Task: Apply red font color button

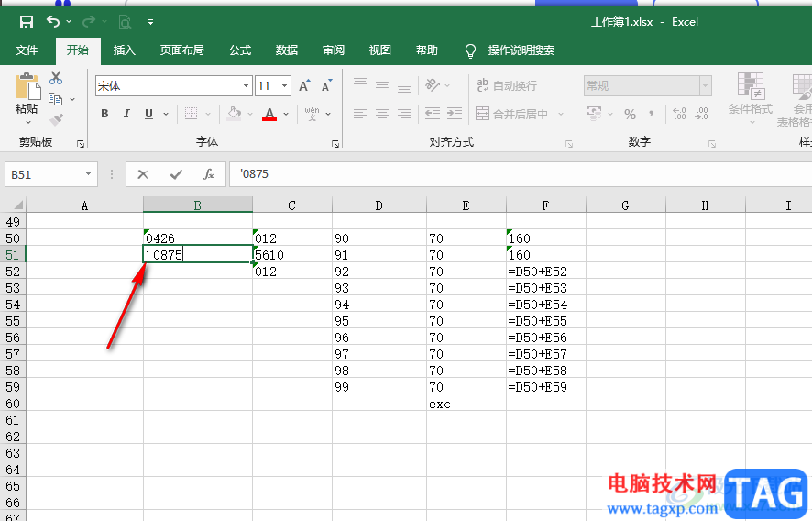Action: [269, 114]
